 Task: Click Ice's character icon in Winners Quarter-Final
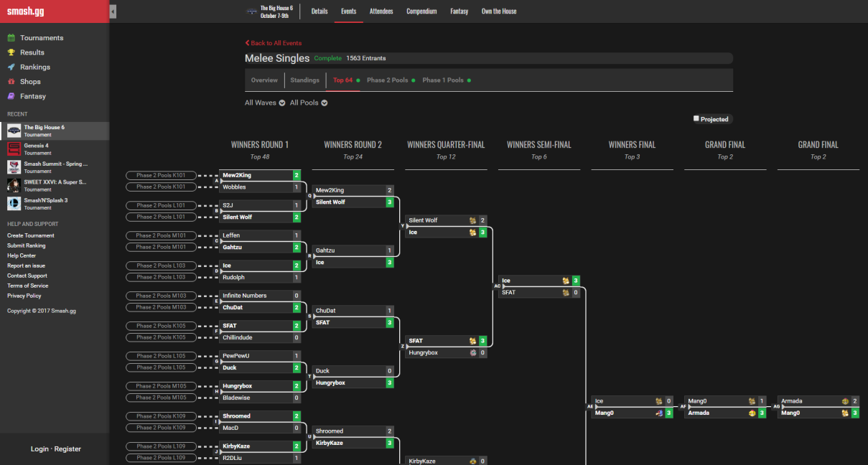472,232
